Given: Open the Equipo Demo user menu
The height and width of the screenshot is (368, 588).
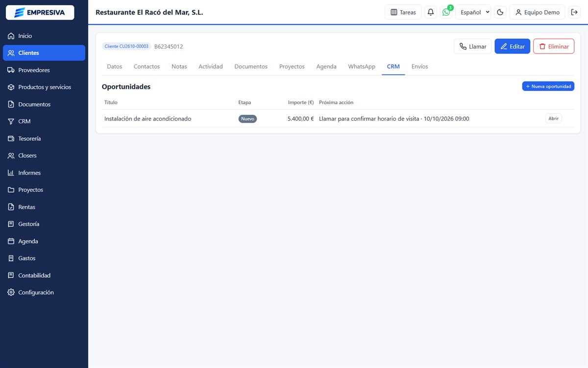Looking at the screenshot, I should click(538, 12).
